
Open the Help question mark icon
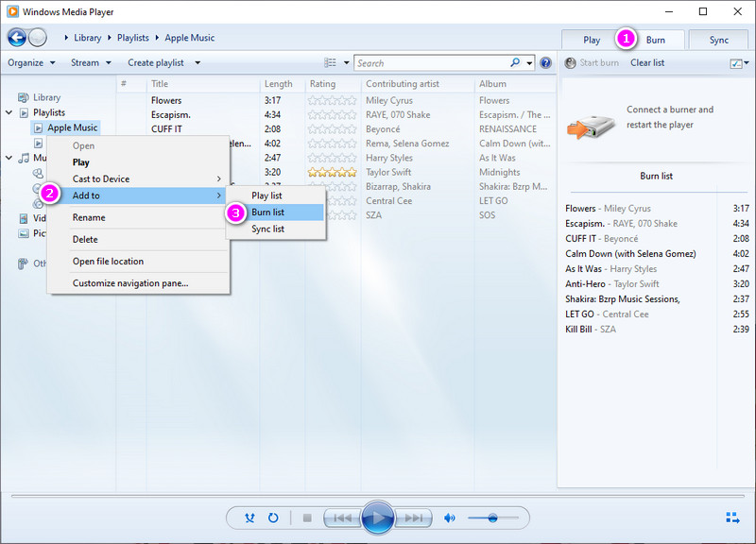545,63
